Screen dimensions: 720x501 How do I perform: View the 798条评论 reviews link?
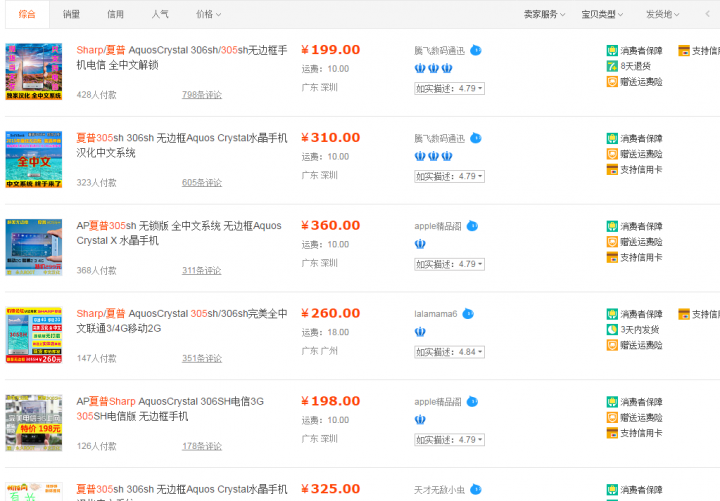click(x=202, y=95)
